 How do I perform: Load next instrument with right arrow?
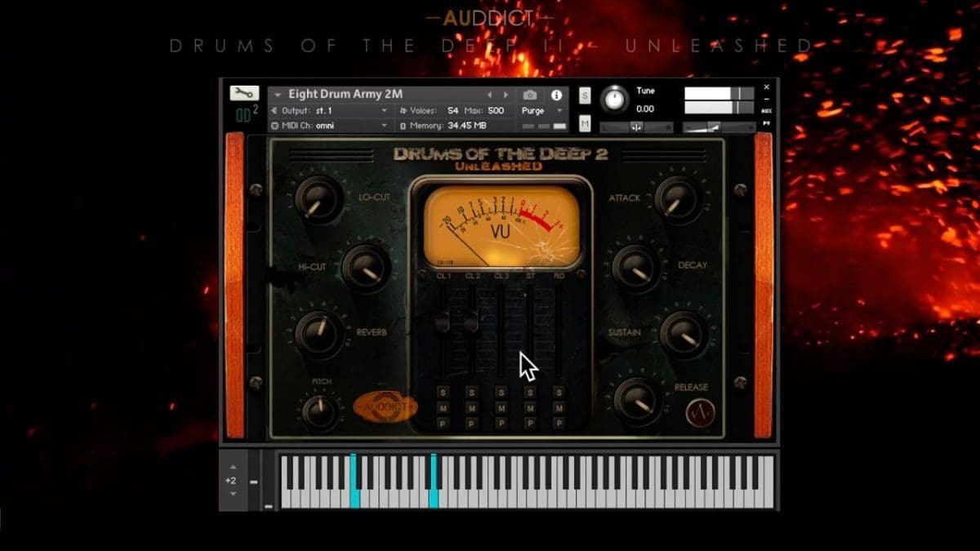click(506, 95)
